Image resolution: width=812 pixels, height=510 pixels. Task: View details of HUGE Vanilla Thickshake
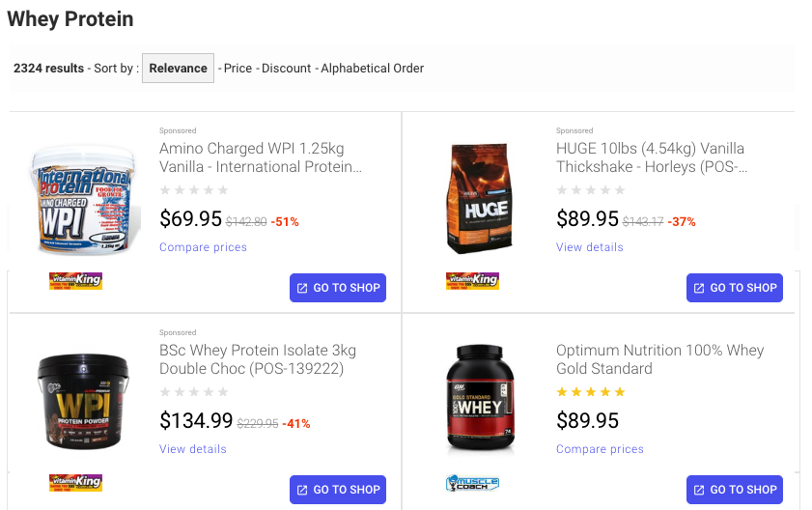tap(590, 247)
